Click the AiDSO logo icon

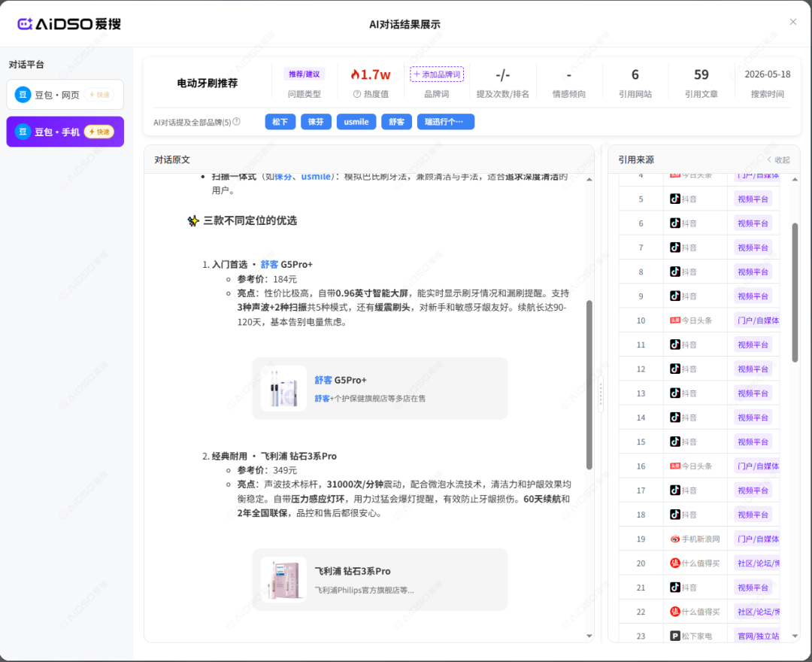coord(25,24)
